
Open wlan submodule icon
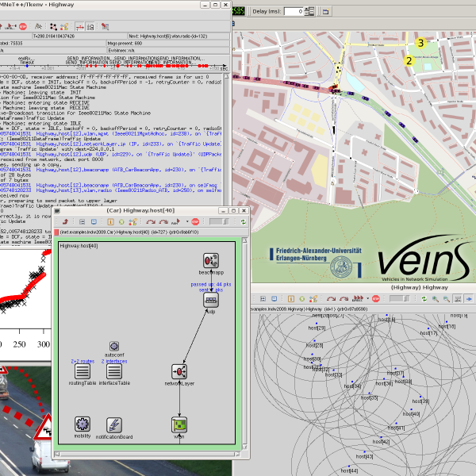[179, 424]
